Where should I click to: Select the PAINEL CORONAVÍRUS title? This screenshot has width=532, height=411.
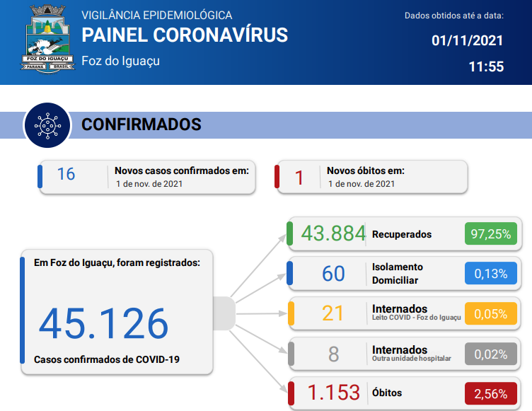[185, 35]
